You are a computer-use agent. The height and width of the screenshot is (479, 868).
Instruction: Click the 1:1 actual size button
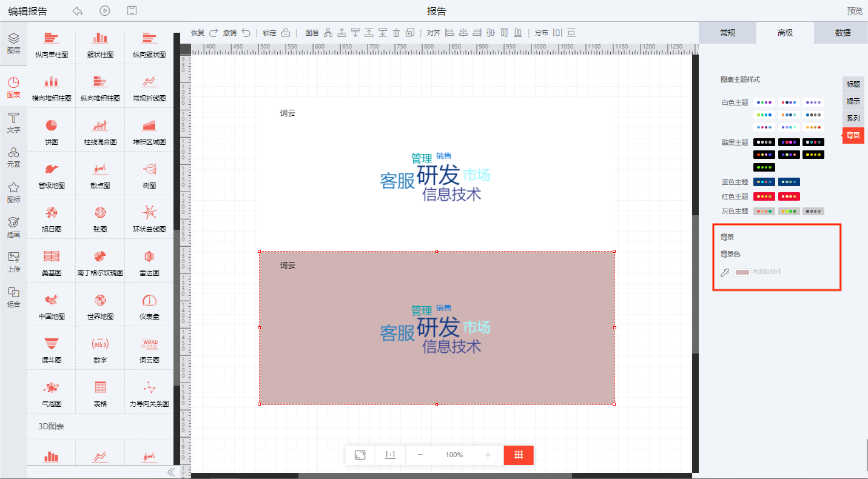point(390,455)
